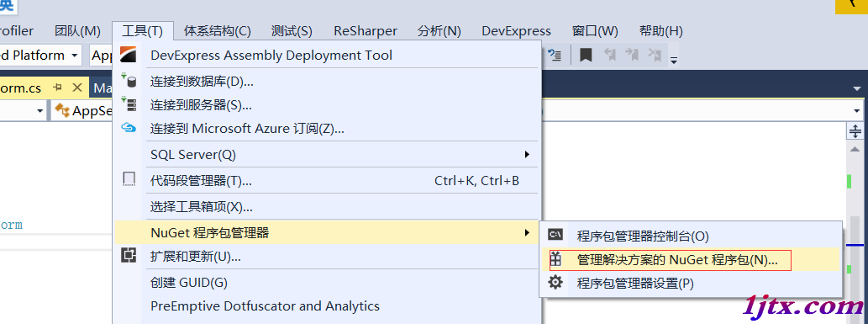Toggle a bookmark with the dark bookmark icon
The width and height of the screenshot is (868, 324).
pyautogui.click(x=586, y=55)
